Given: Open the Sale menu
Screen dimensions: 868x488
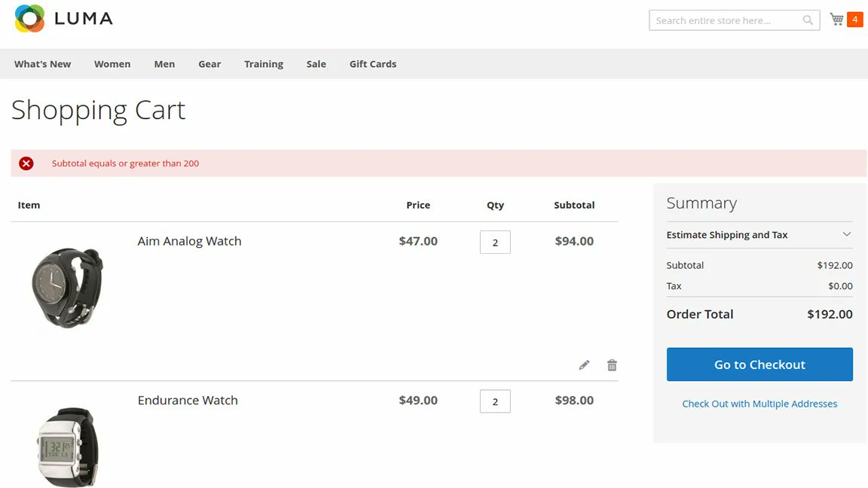Looking at the screenshot, I should 316,64.
